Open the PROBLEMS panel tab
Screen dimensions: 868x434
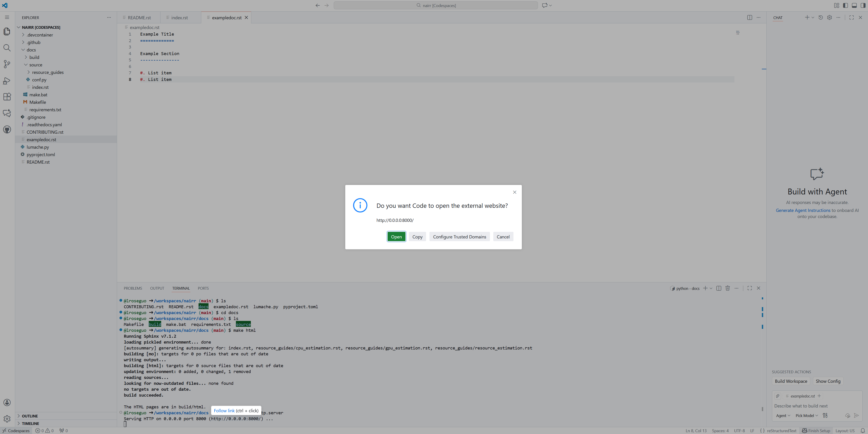click(x=133, y=288)
